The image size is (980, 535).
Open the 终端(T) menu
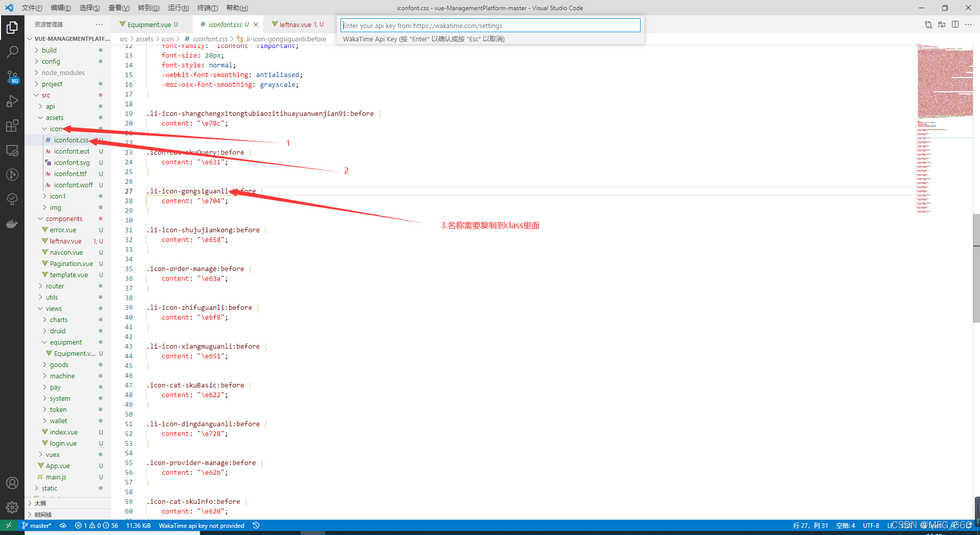pyautogui.click(x=207, y=8)
